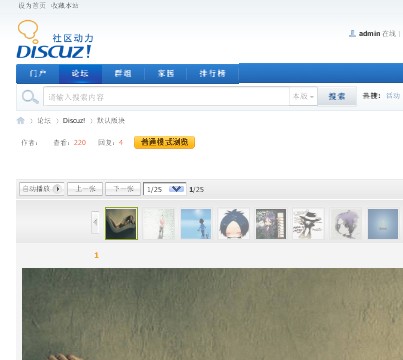Select the hat-wearing sketch figure thumbnail

[x=308, y=224]
